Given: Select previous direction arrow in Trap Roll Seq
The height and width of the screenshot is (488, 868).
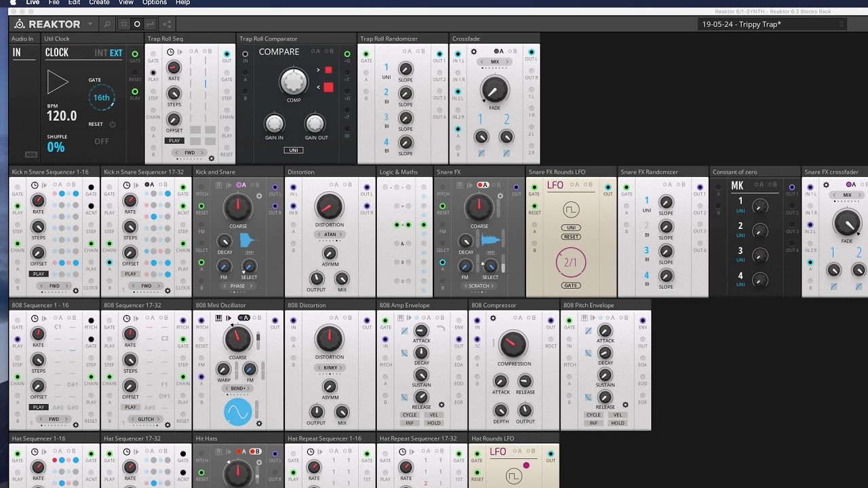Looking at the screenshot, I should [x=176, y=152].
